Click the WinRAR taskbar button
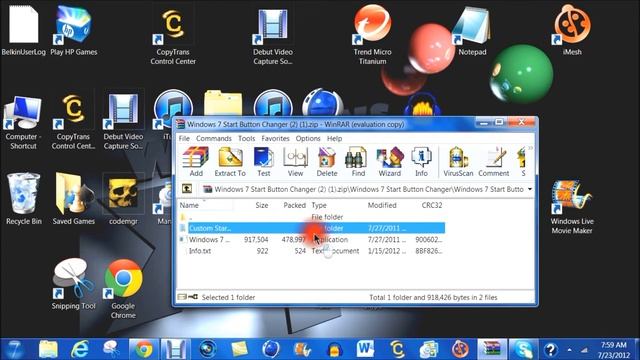The height and width of the screenshot is (360, 640). [x=492, y=350]
